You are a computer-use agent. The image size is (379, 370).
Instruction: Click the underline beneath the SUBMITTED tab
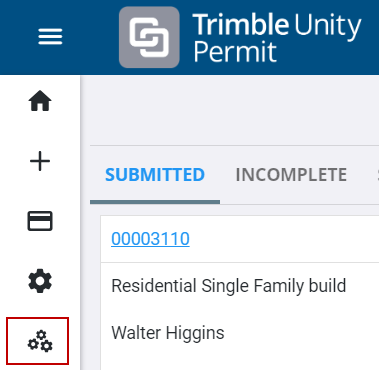[x=155, y=202]
